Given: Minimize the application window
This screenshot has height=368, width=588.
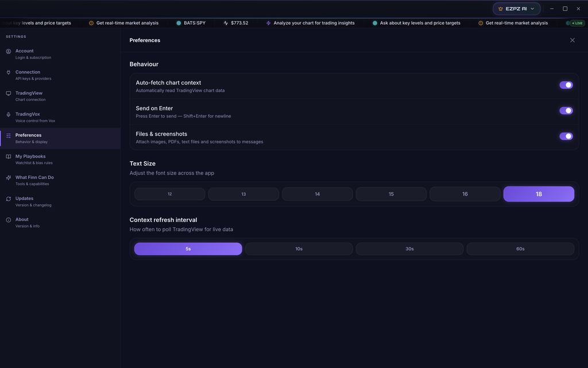Looking at the screenshot, I should point(552,9).
